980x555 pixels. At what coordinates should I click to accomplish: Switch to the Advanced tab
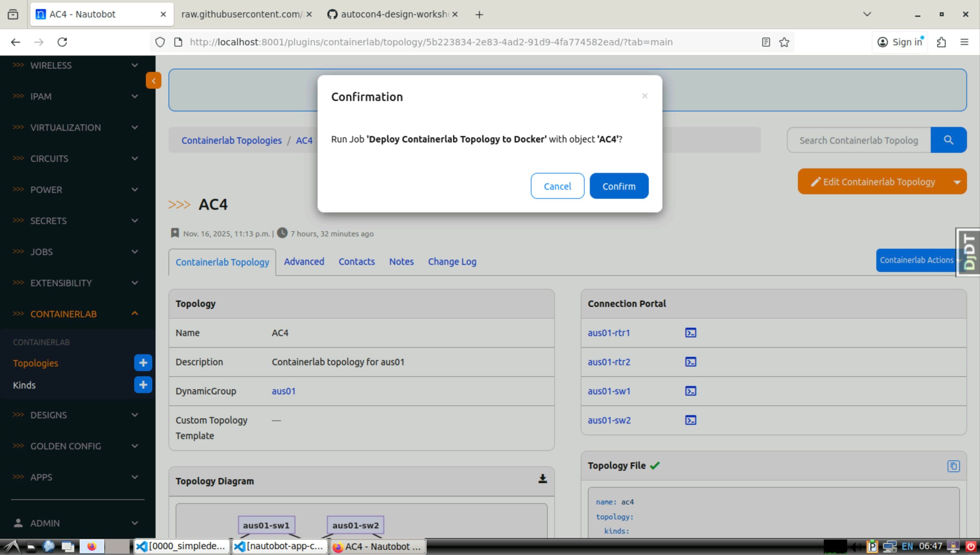pyautogui.click(x=304, y=262)
